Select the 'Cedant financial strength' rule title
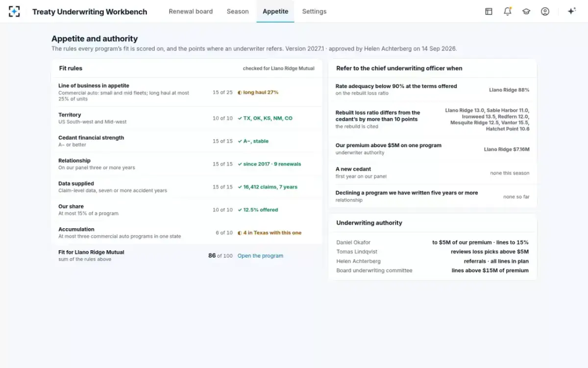Image resolution: width=588 pixels, height=368 pixels. (91, 138)
